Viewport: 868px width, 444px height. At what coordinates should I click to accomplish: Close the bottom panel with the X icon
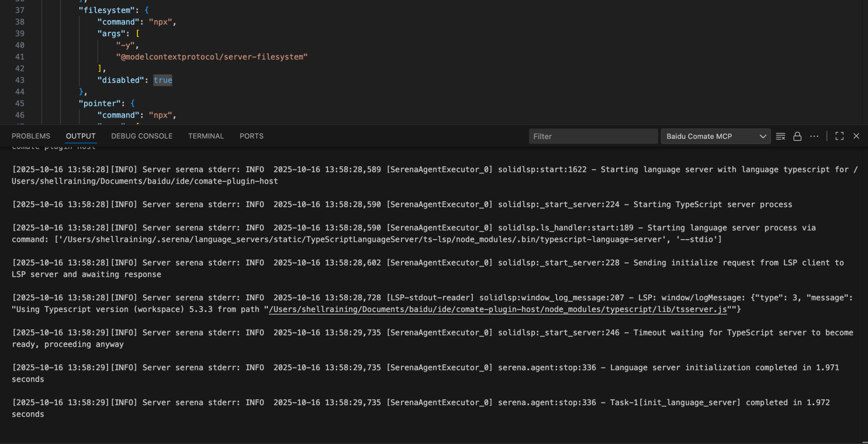pyautogui.click(x=856, y=136)
